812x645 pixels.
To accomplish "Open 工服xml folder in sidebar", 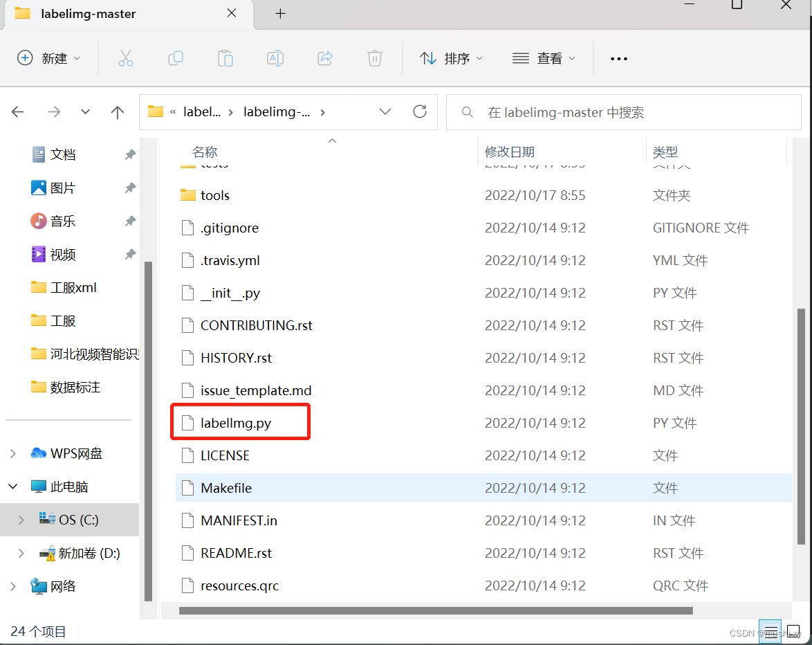I will coord(73,287).
